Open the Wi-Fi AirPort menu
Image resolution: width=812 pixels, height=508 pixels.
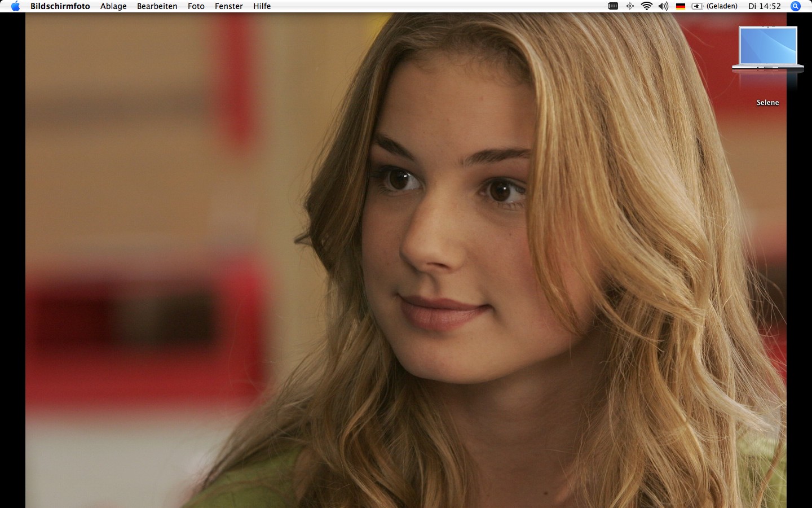click(x=647, y=6)
